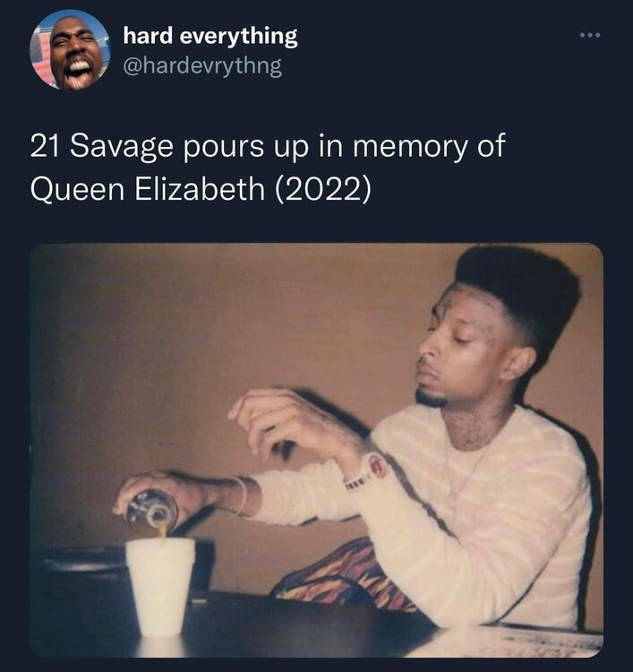633x672 pixels.
Task: Open the three-dot more options menu
Action: click(590, 35)
